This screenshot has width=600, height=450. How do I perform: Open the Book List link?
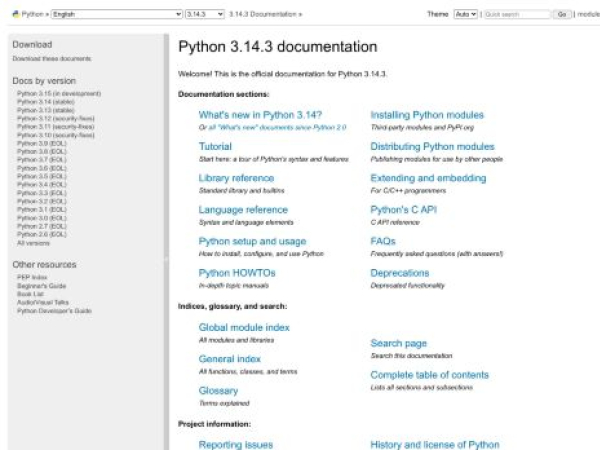pos(30,294)
